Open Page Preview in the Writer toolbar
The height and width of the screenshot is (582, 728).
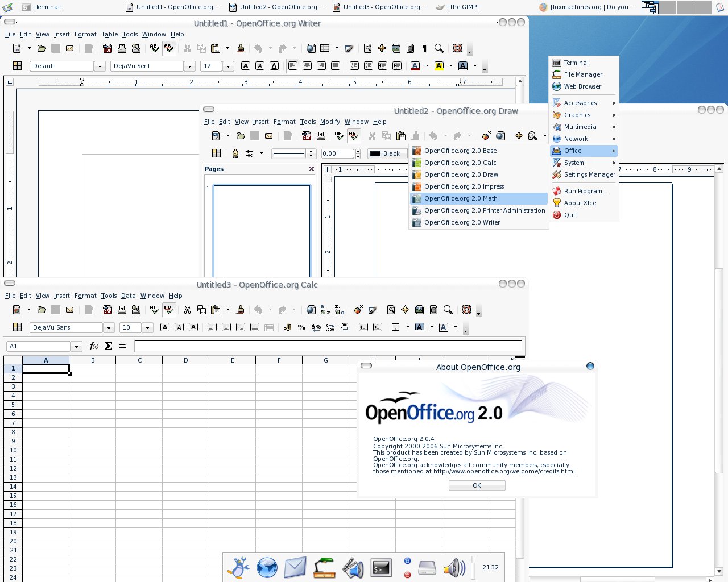(136, 48)
